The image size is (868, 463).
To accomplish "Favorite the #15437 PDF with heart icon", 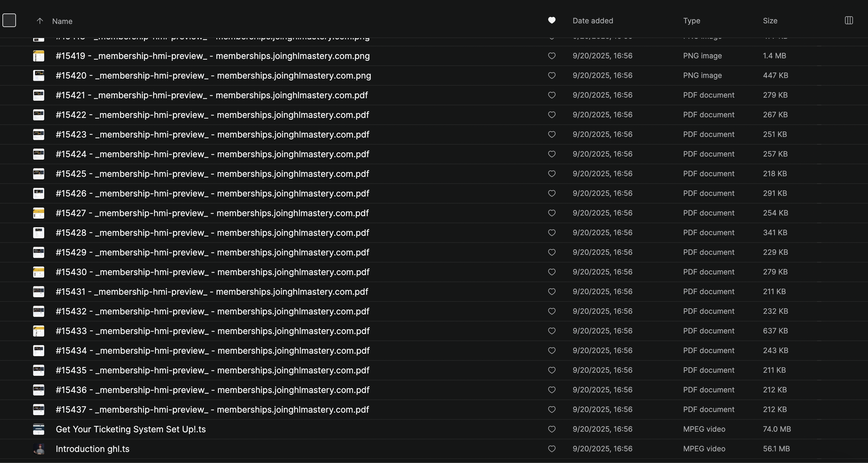I will [x=552, y=409].
